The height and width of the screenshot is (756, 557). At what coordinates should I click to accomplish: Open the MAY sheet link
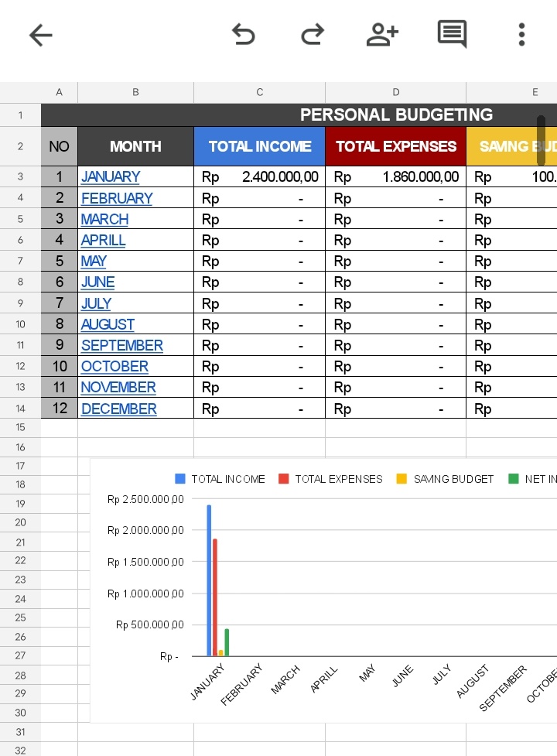coord(94,261)
